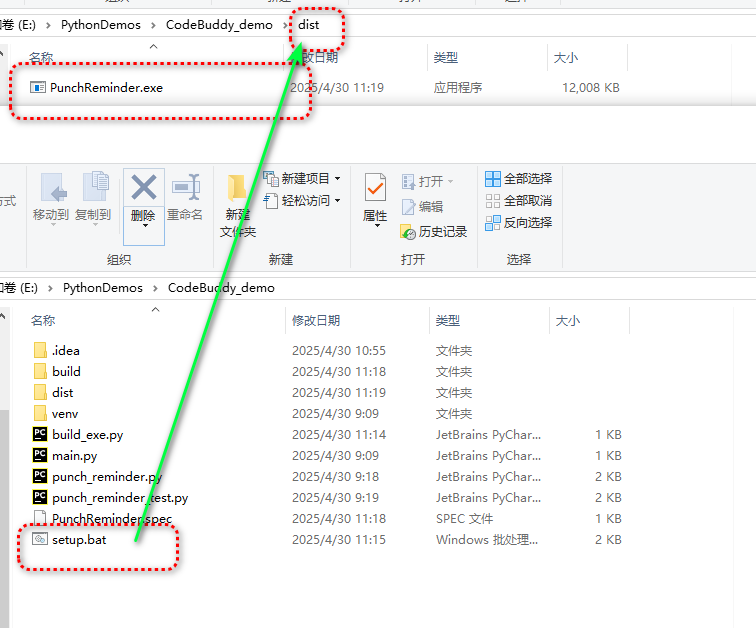Select the punch_reminder.py file

pyautogui.click(x=97, y=477)
